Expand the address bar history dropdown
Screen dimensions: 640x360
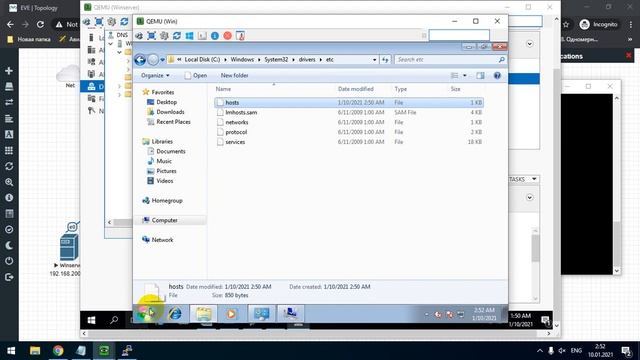374,60
